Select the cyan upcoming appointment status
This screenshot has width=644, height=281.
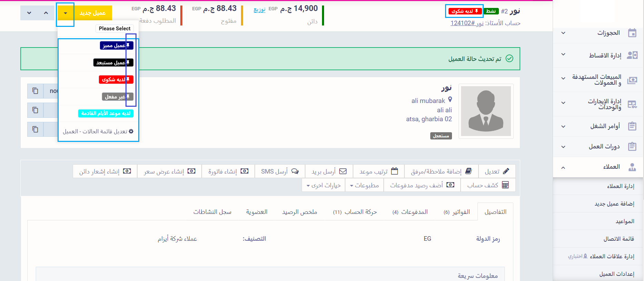click(x=105, y=113)
